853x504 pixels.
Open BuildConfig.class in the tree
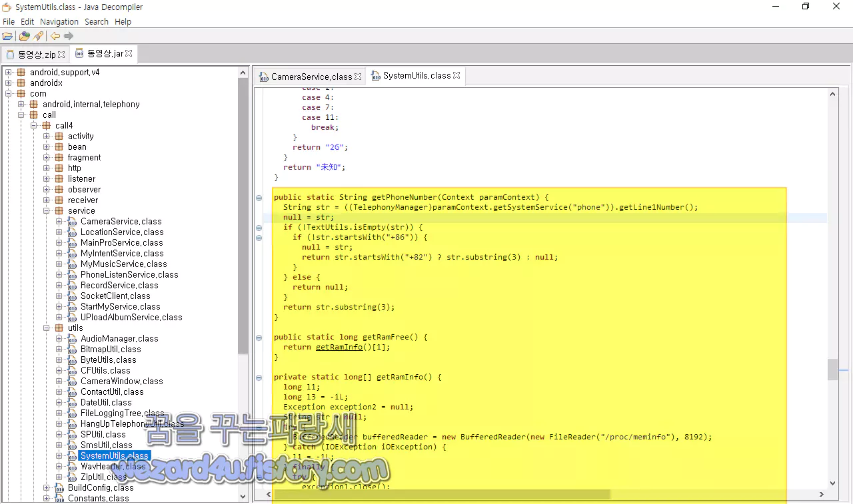point(101,487)
